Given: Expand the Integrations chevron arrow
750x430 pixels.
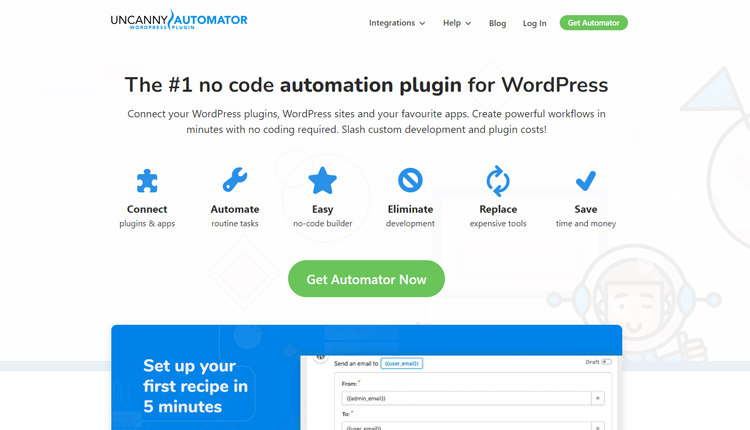Looking at the screenshot, I should [422, 23].
